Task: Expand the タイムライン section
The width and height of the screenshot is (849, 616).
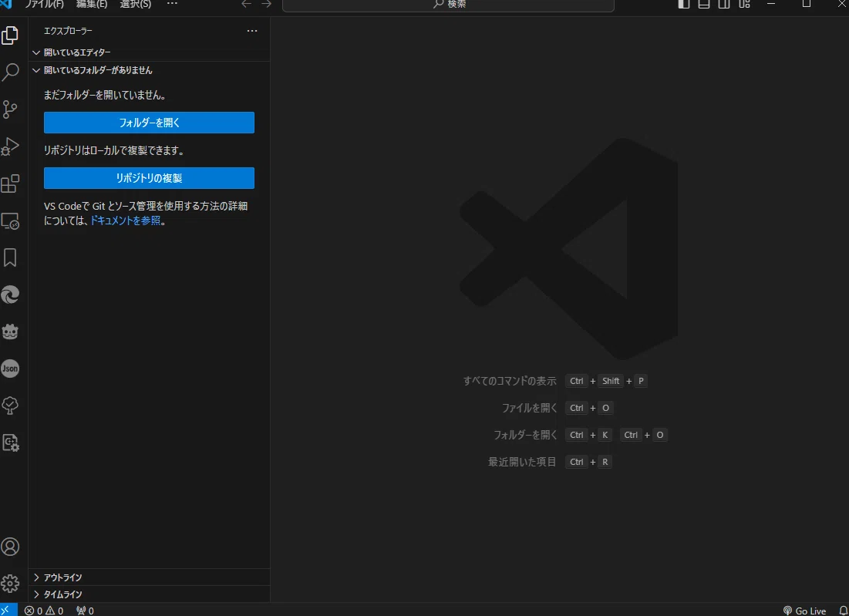Action: 149,594
